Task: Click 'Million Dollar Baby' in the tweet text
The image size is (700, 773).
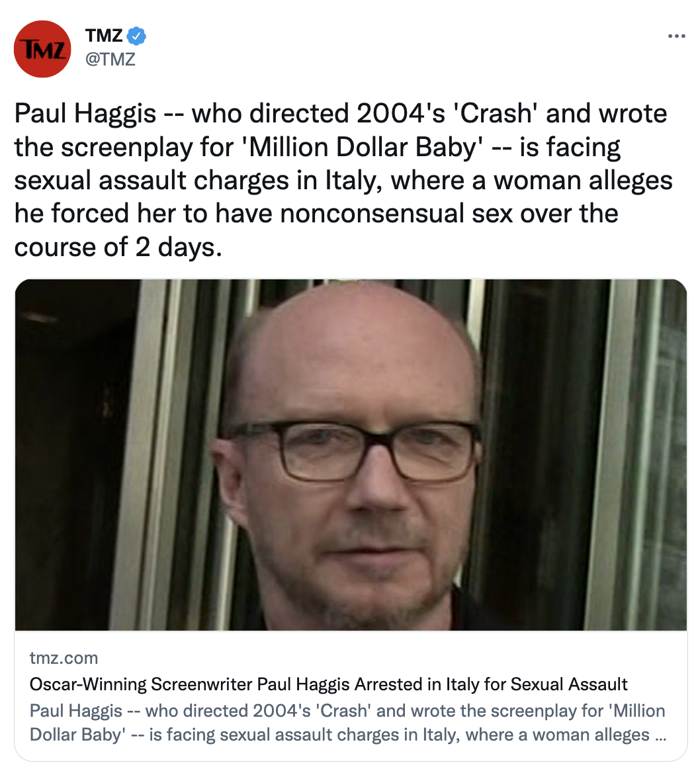Action: [x=363, y=148]
